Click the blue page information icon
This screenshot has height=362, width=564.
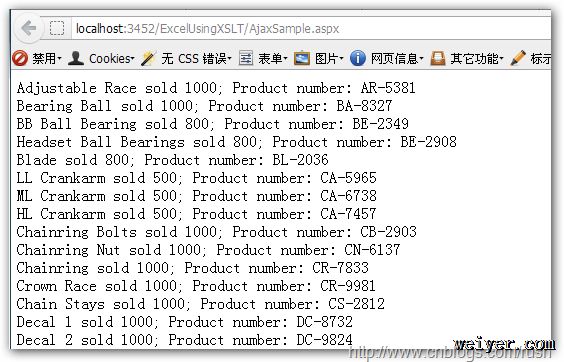[358, 58]
